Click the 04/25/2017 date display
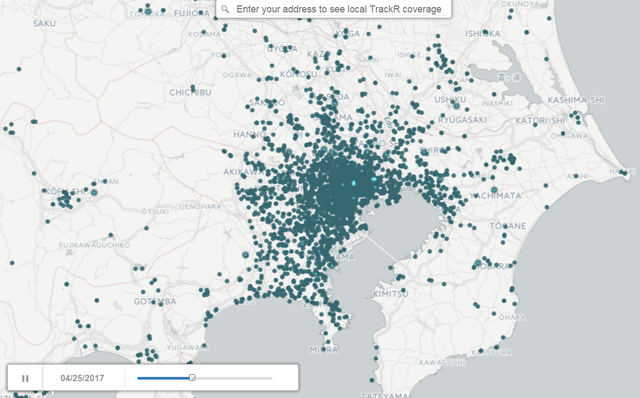640x398 pixels. click(x=82, y=378)
